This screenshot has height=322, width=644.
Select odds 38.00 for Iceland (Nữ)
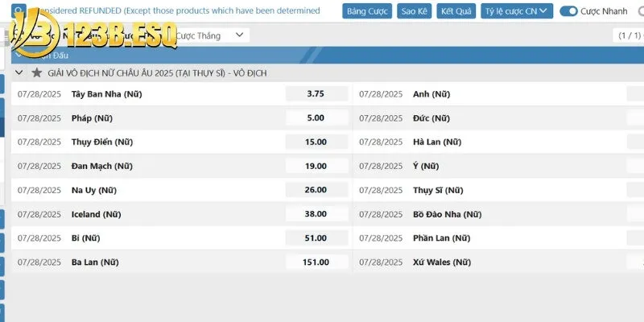(x=316, y=214)
